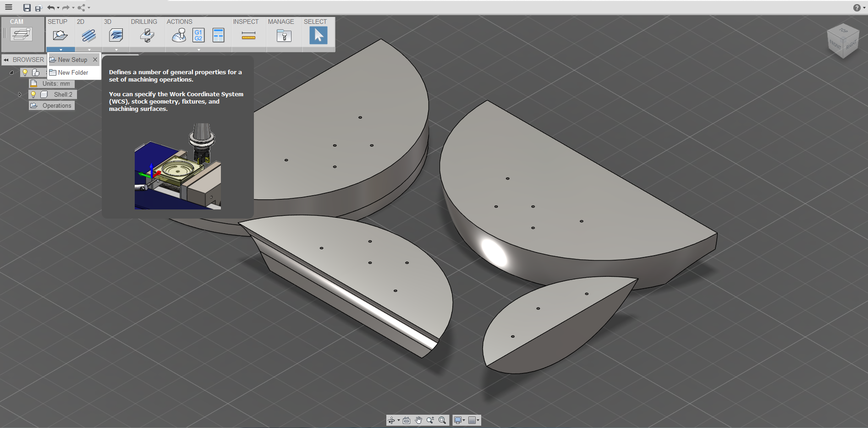Click the Setup Sheet icon in Actions

coord(219,35)
